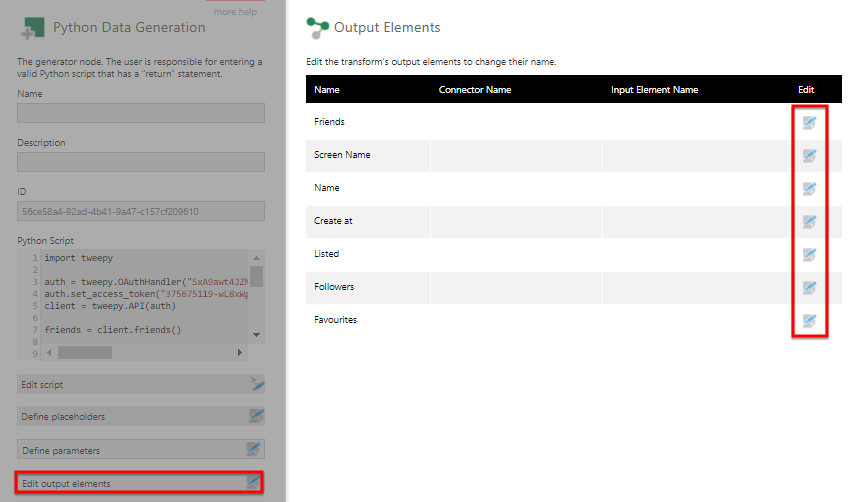Open edit for Favourites element
857x502 pixels.
809,320
